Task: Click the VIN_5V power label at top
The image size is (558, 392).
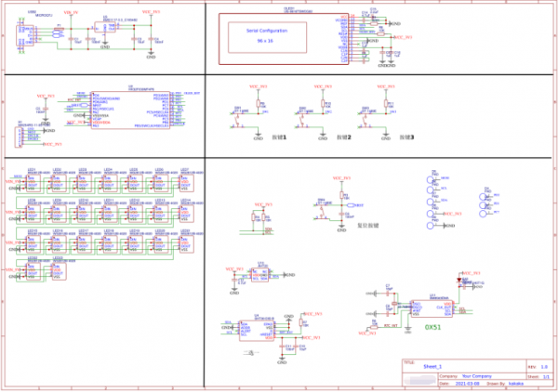Action: pyautogui.click(x=71, y=15)
